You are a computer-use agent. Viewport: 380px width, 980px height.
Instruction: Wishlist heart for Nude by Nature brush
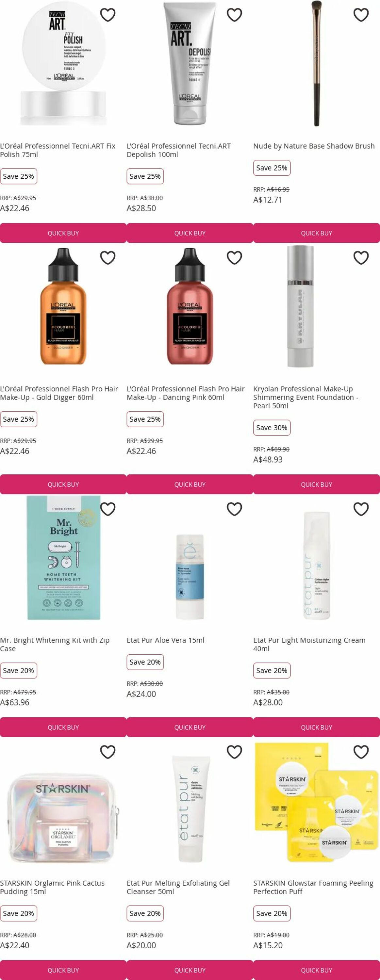click(x=361, y=15)
